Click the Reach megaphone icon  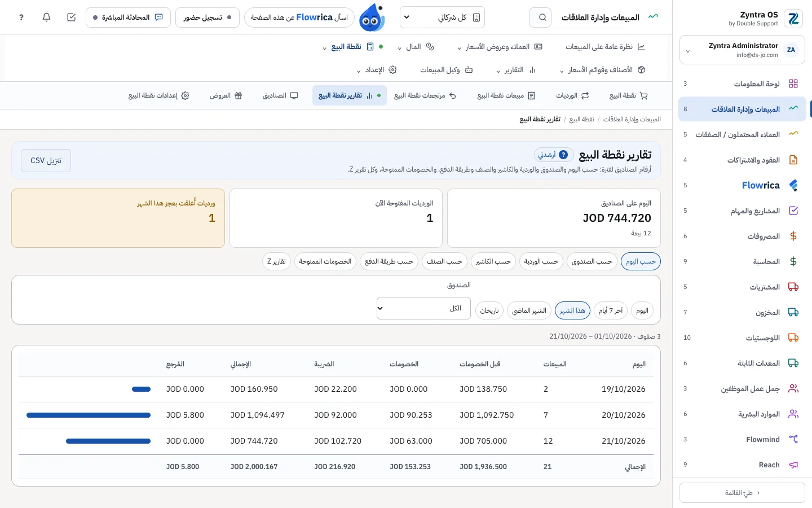pos(793,465)
